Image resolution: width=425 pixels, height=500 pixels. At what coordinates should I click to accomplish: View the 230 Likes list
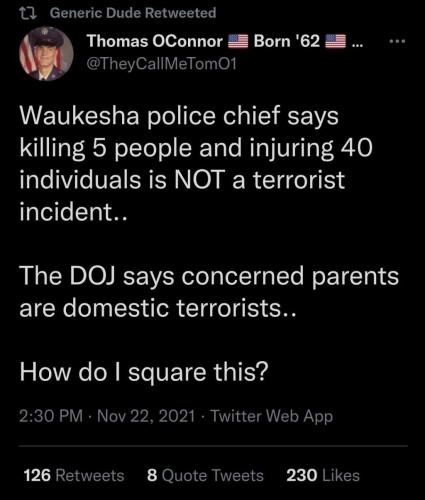pyautogui.click(x=323, y=475)
